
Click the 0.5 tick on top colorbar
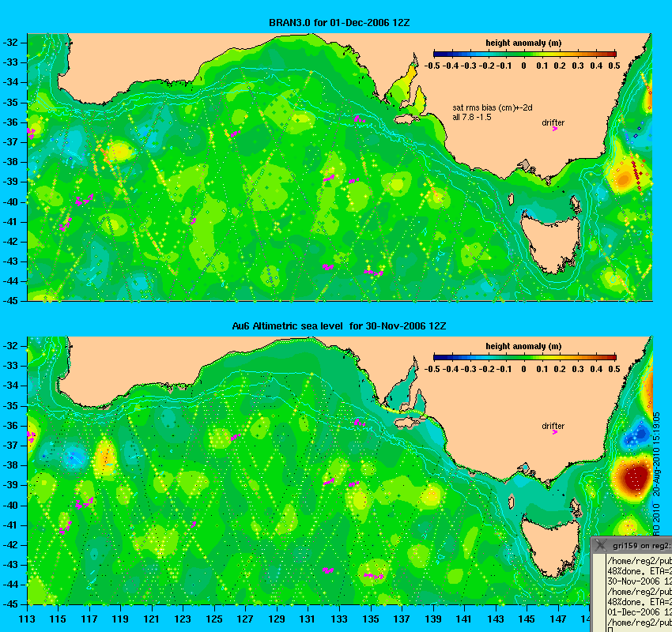(614, 66)
